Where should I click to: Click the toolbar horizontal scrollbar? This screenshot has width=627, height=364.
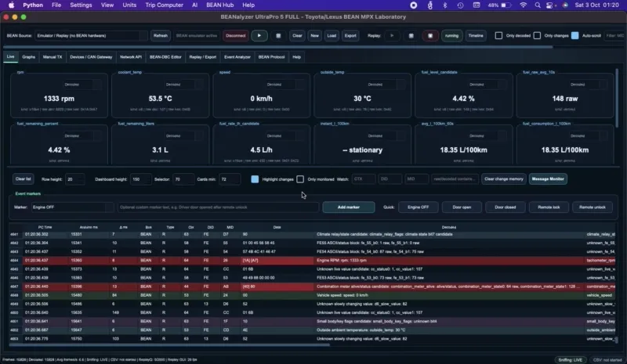point(278,47)
